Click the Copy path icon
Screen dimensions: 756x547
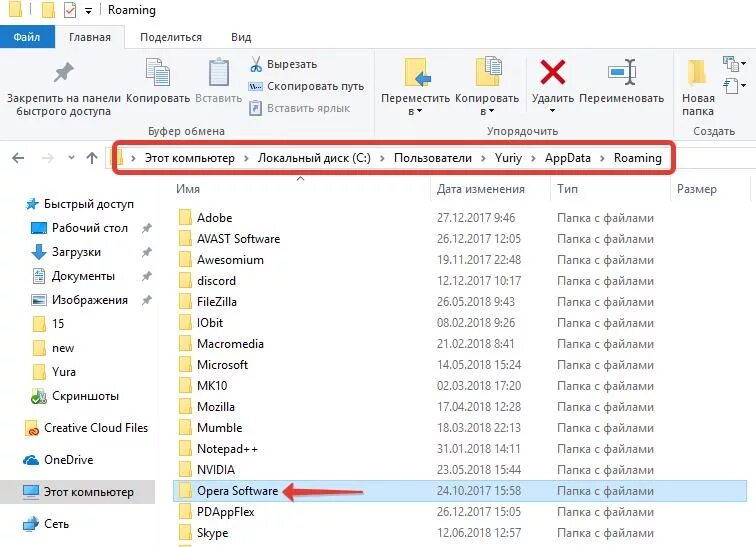click(255, 86)
